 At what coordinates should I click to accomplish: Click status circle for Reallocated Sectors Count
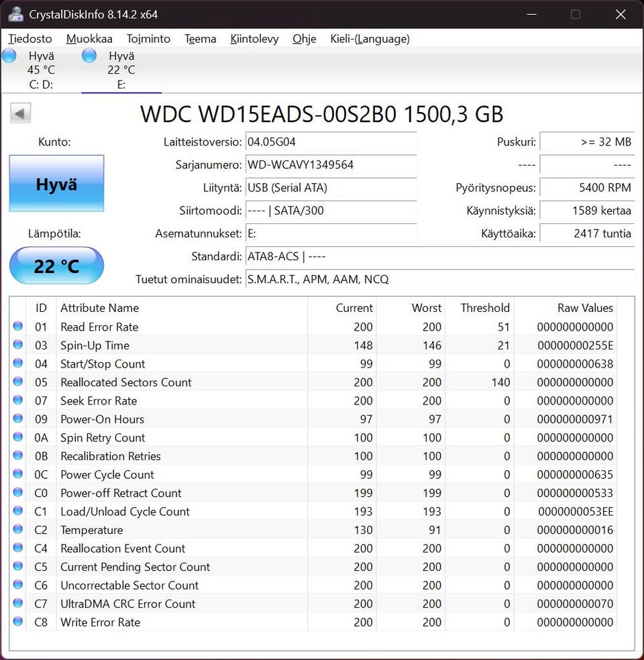17,382
